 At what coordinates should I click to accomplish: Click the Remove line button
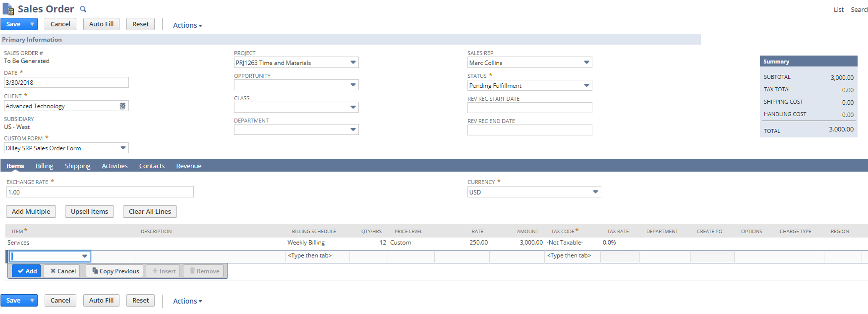[204, 271]
